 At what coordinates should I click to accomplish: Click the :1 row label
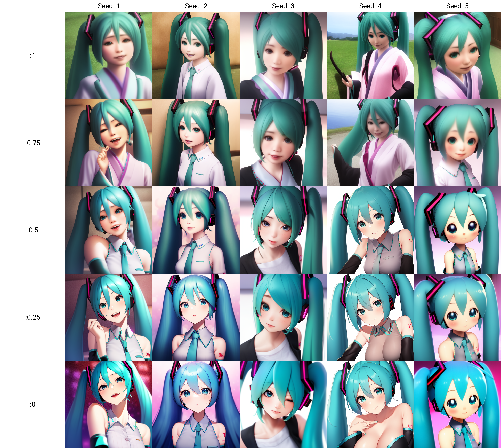tap(33, 56)
